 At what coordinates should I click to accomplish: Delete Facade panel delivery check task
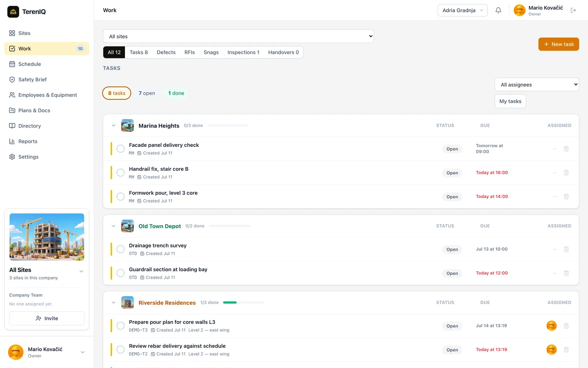click(x=566, y=149)
